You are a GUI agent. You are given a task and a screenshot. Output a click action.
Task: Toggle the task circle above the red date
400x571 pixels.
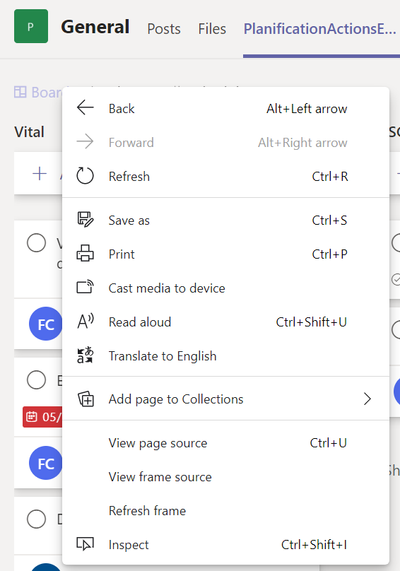(x=36, y=380)
